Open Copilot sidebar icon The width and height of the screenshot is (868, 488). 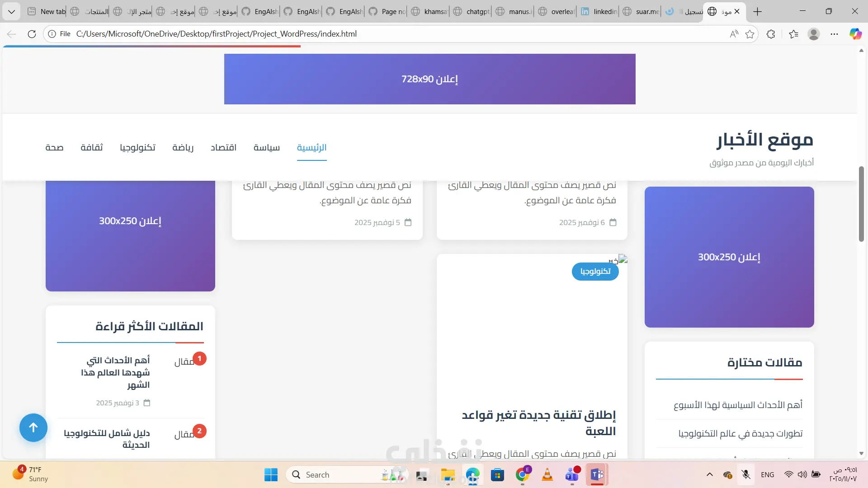click(855, 34)
